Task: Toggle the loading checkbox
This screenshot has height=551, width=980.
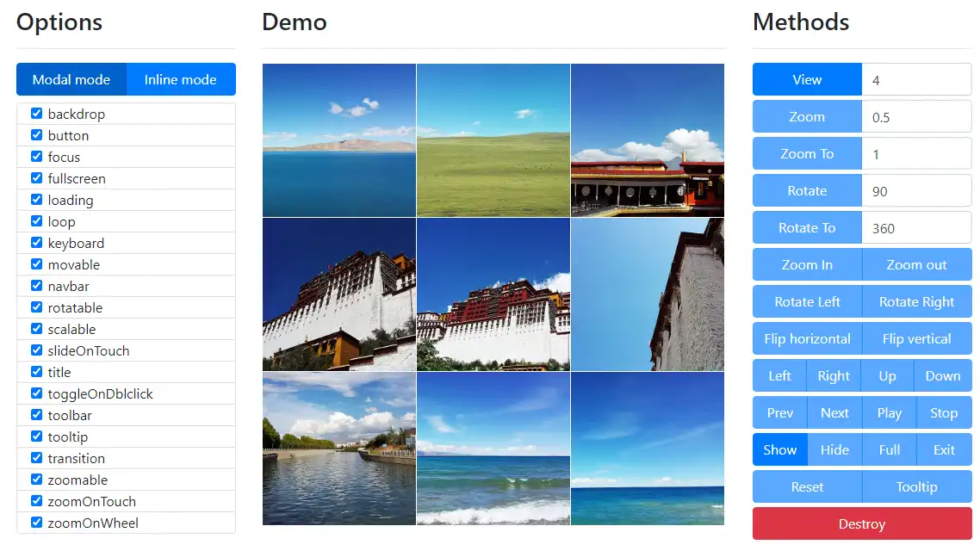Action: (37, 200)
